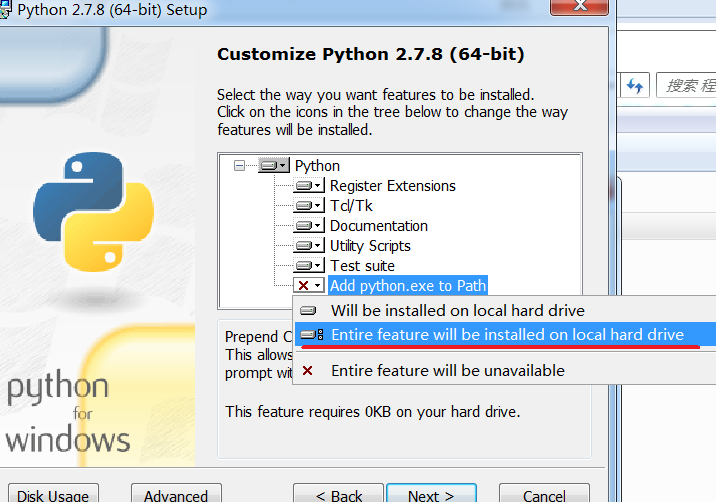
Task: Choose Entire feature will be unavailable
Action: 505,371
